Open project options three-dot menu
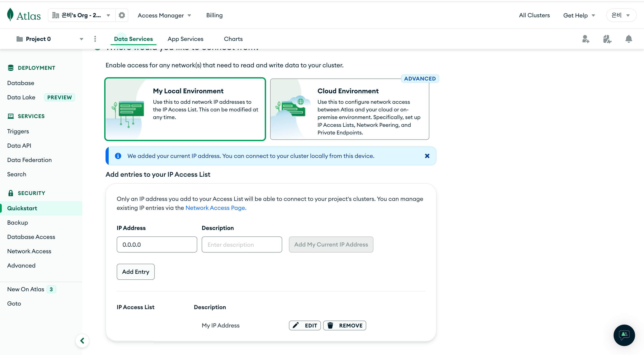The width and height of the screenshot is (644, 355). tap(95, 39)
